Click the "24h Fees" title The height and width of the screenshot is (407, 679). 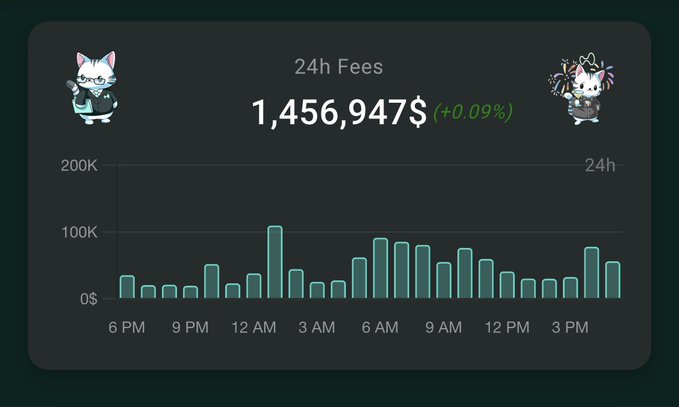tap(339, 67)
